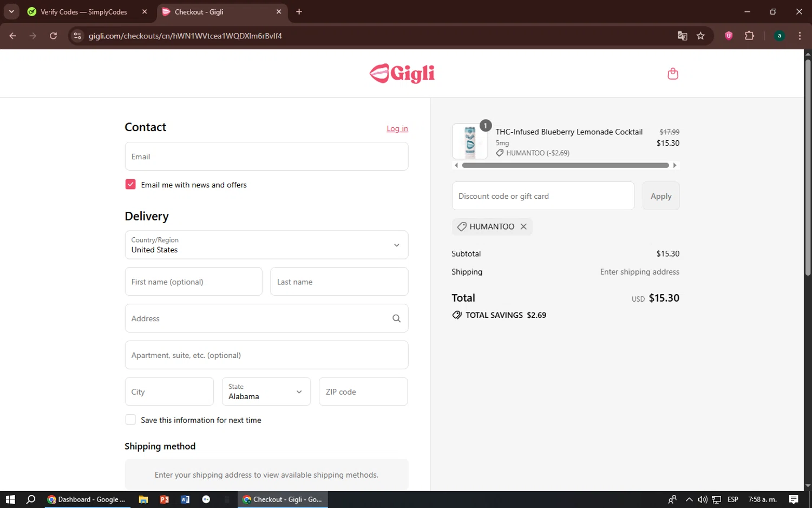Open the volume icon in system tray
This screenshot has height=508, width=812.
pyautogui.click(x=702, y=499)
